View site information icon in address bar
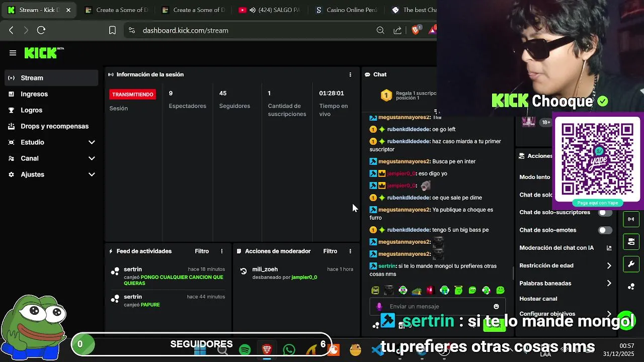Viewport: 644px width, 362px height. click(x=132, y=30)
